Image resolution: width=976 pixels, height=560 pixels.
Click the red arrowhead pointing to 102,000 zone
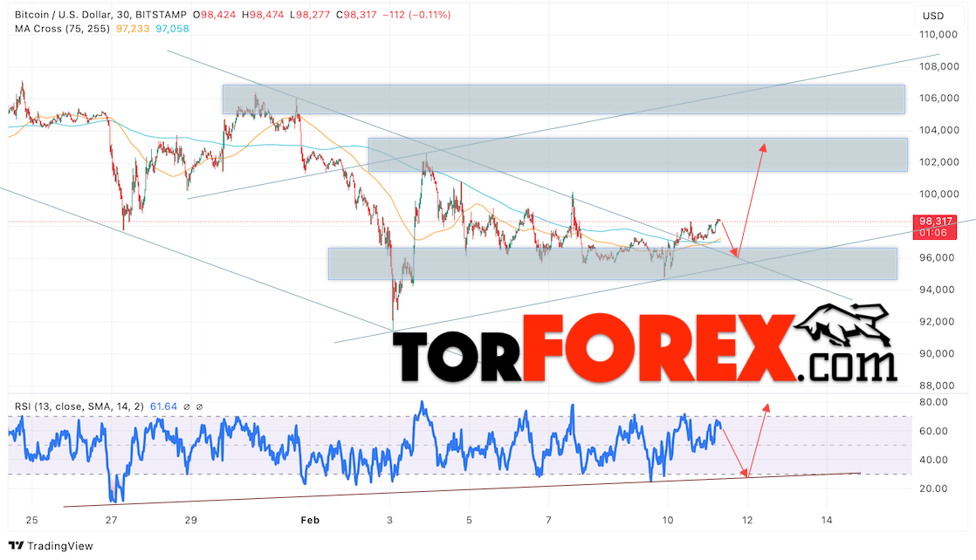[763, 147]
